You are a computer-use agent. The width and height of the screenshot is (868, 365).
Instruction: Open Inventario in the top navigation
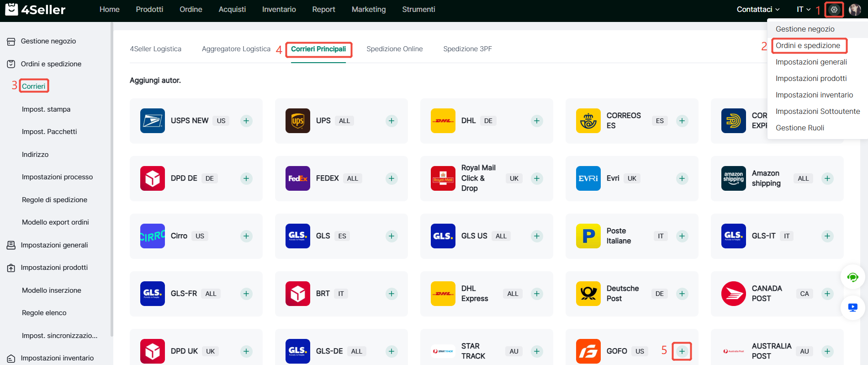[279, 10]
